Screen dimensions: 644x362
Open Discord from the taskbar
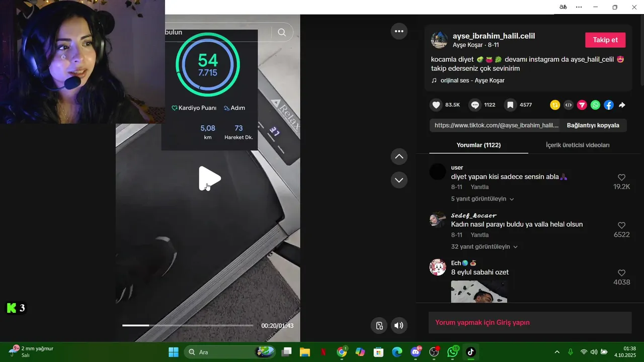(x=416, y=352)
